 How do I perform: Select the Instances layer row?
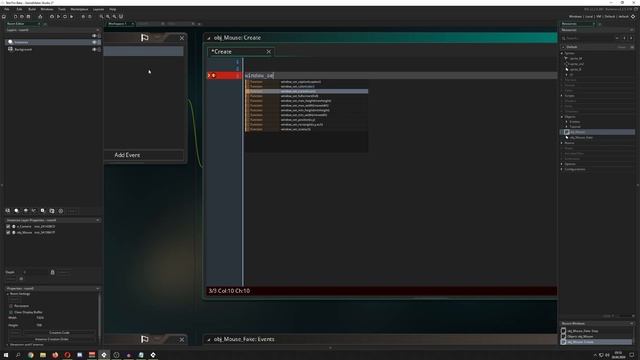53,42
